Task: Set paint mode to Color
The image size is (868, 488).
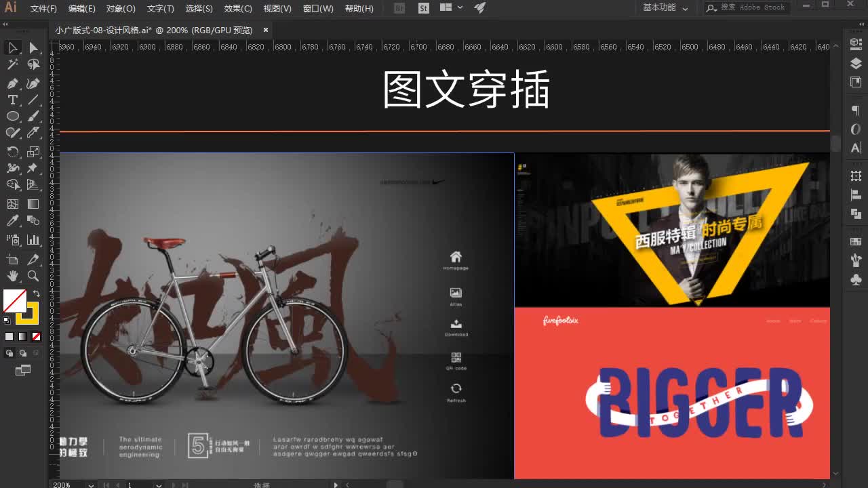Action: coord(9,336)
